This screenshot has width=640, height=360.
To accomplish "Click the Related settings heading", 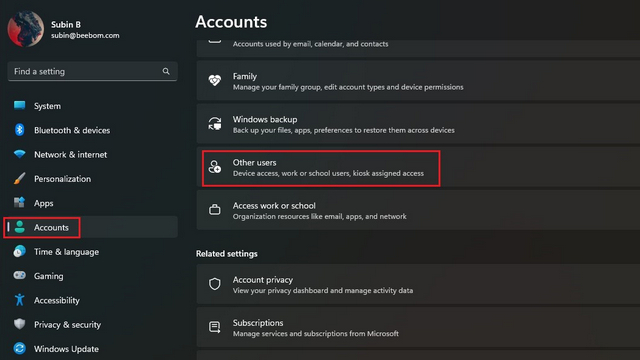I will [x=227, y=253].
